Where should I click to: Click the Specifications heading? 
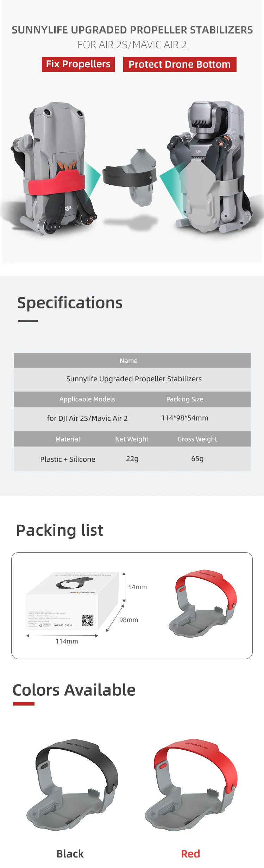point(70,303)
